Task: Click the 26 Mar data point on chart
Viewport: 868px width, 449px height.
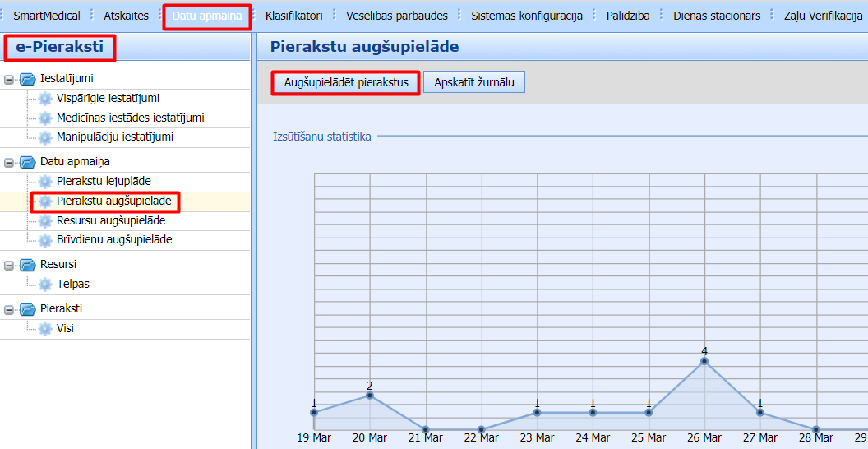Action: point(704,360)
